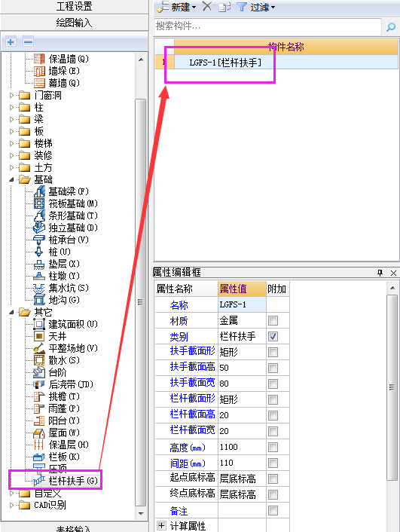Select the 栏板(K) tree item
The width and height of the screenshot is (400, 532).
click(56, 457)
